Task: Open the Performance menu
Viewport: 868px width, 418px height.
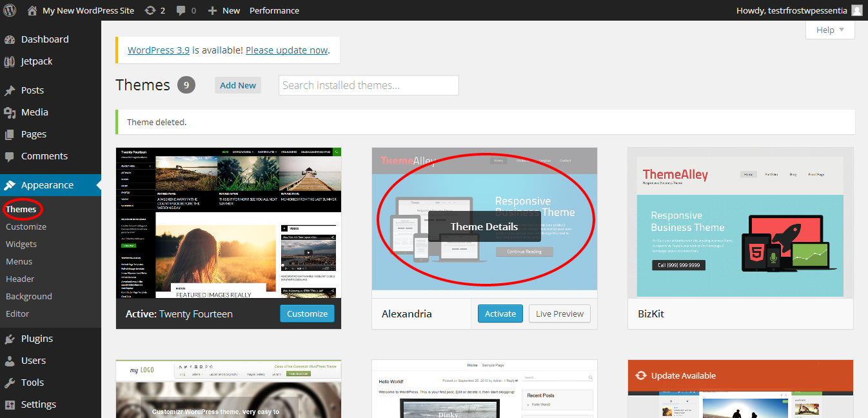Action: tap(274, 10)
